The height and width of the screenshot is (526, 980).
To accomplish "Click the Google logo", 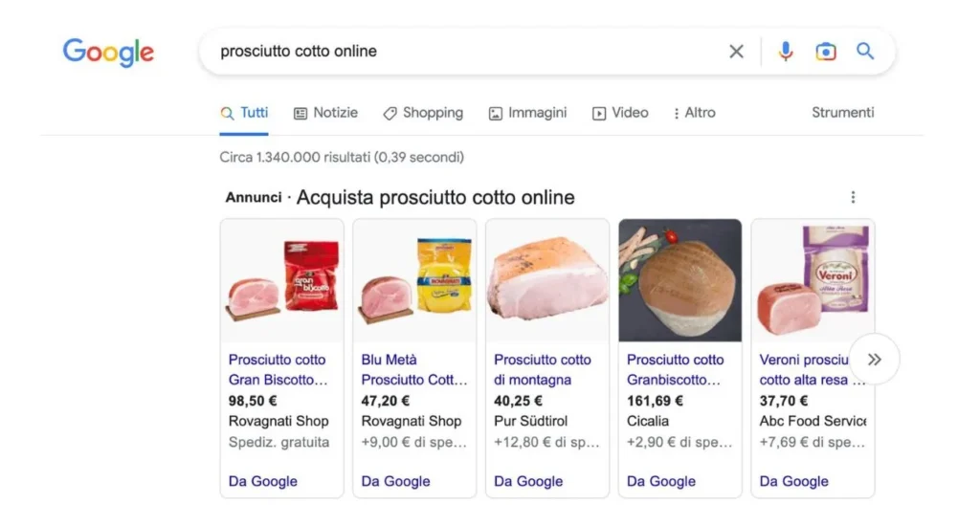I will pos(108,52).
